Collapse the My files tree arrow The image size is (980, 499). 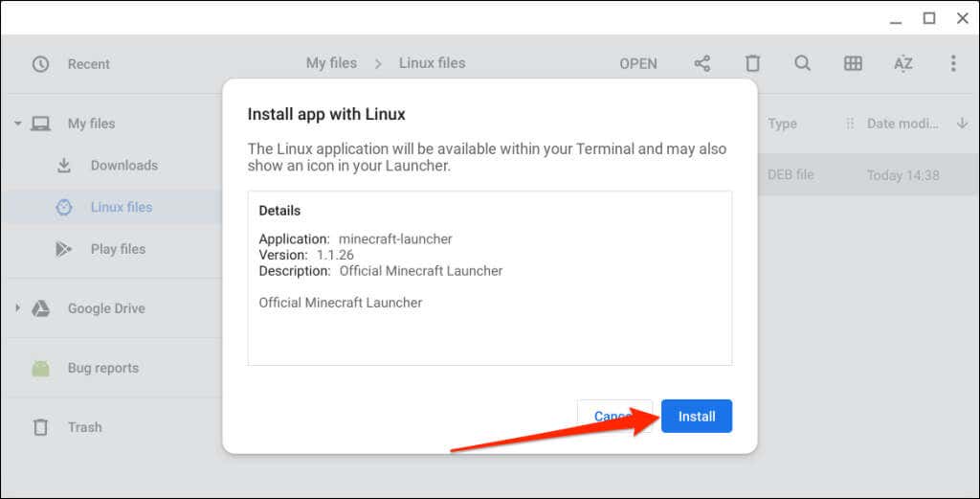(18, 124)
